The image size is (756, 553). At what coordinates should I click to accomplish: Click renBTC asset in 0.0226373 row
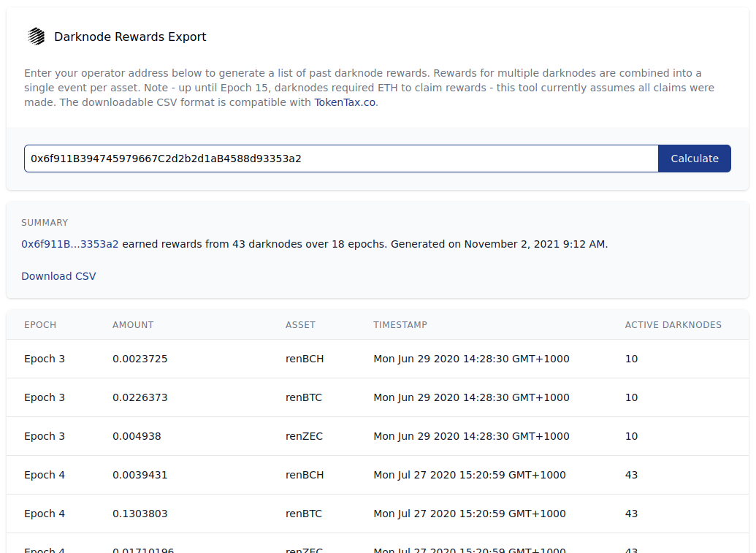(304, 397)
